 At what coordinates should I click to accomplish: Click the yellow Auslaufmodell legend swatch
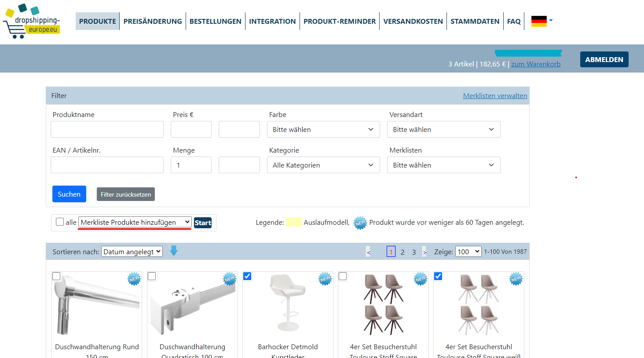click(293, 222)
